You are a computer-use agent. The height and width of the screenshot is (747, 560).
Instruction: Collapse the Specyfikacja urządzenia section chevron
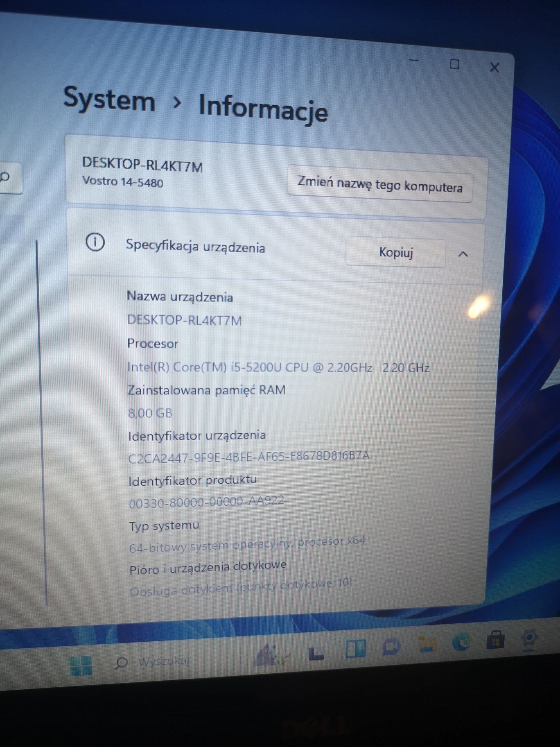[463, 254]
